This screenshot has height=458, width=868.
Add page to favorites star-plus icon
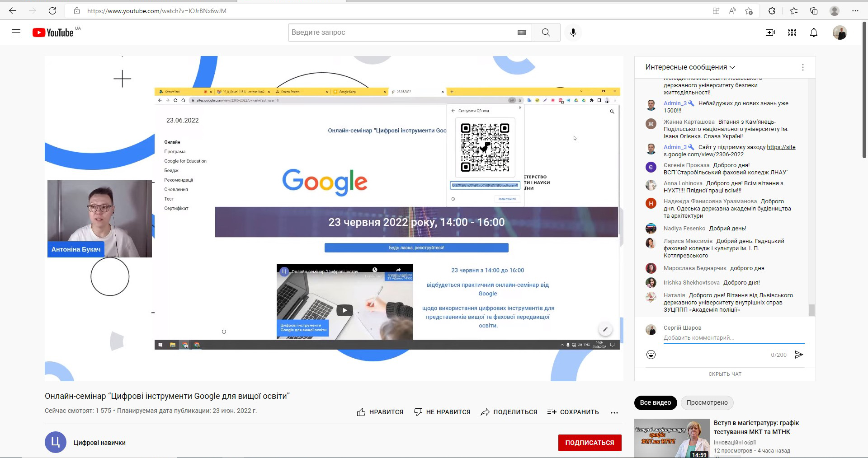click(749, 11)
